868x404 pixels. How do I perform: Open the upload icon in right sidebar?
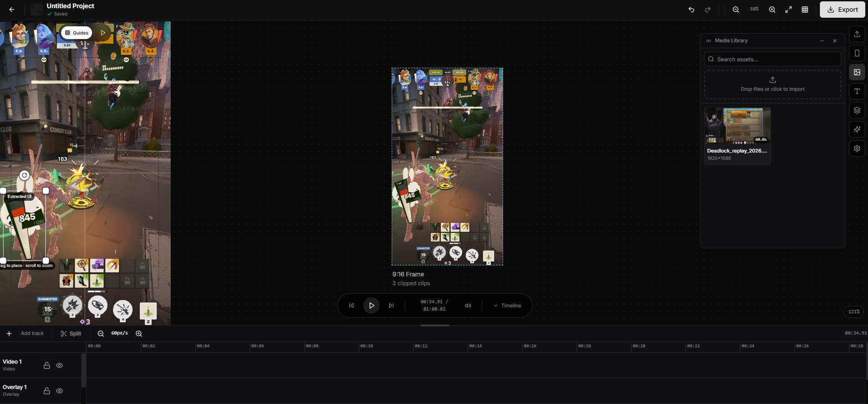[857, 34]
